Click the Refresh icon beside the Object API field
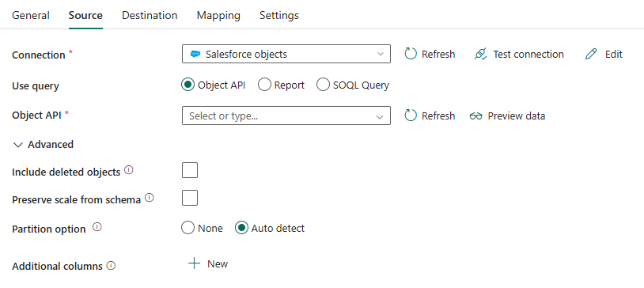 coord(411,116)
